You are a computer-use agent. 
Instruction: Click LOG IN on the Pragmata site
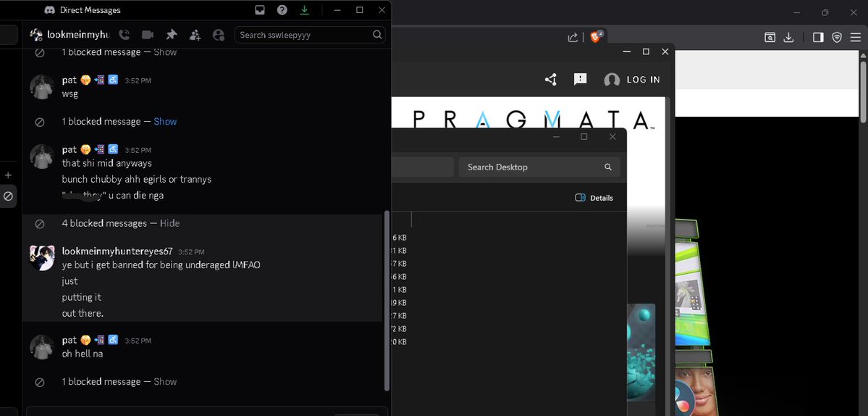coord(644,80)
